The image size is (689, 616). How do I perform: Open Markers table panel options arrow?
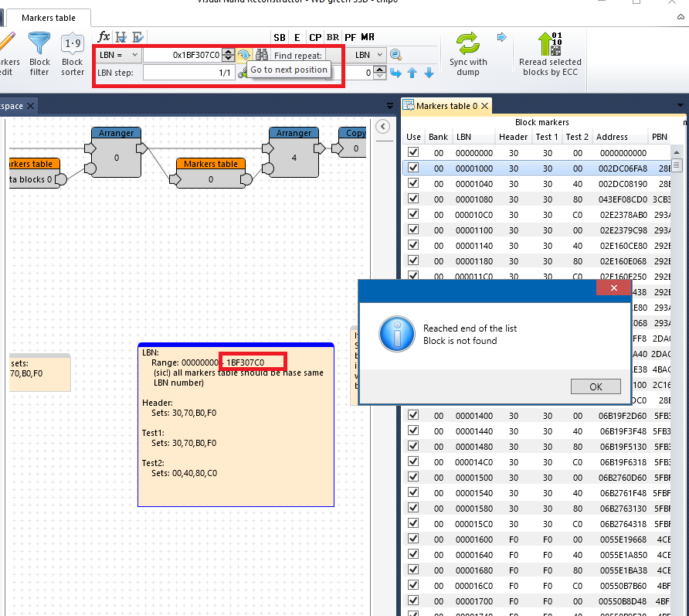click(681, 106)
